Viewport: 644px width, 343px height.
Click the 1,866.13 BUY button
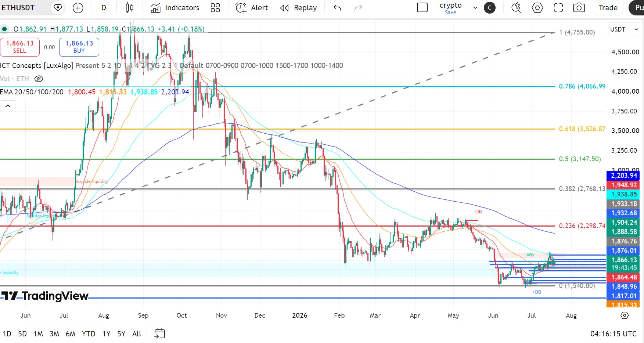pyautogui.click(x=79, y=47)
